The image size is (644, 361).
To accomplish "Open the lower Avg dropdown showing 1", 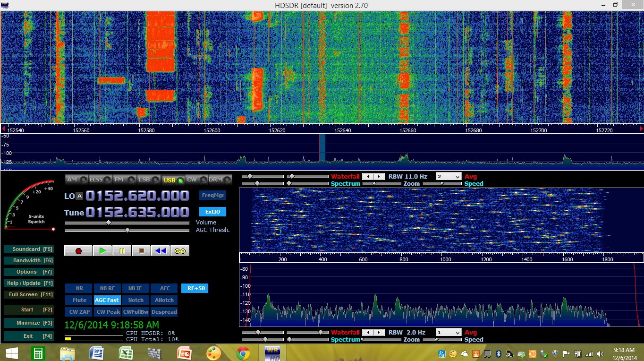I will tap(449, 332).
